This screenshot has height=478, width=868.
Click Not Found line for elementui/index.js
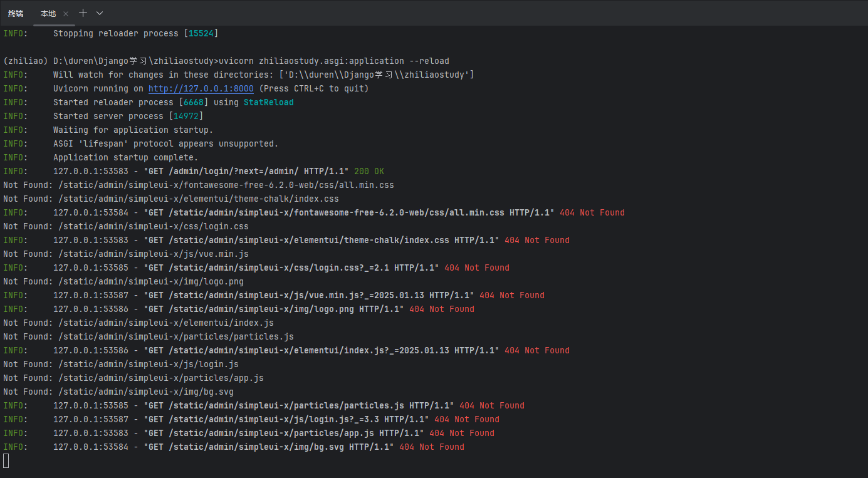pos(139,323)
